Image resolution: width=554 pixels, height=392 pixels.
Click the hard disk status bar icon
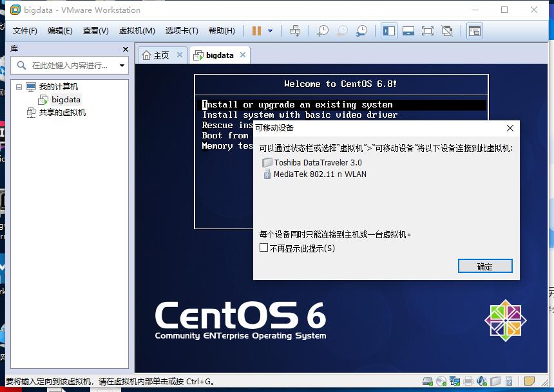coord(428,382)
